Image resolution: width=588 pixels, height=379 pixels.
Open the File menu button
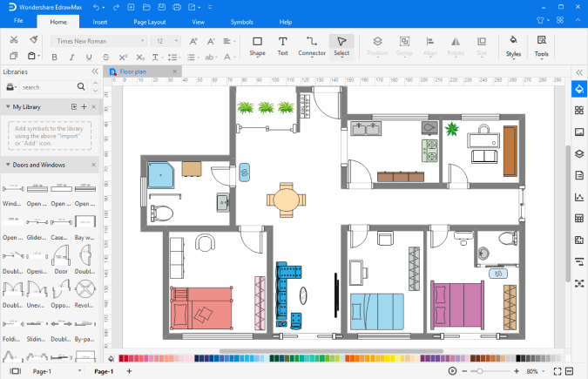coord(18,21)
